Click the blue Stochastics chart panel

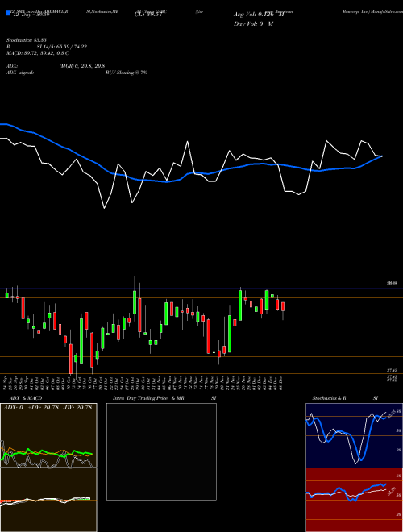click(x=354, y=435)
